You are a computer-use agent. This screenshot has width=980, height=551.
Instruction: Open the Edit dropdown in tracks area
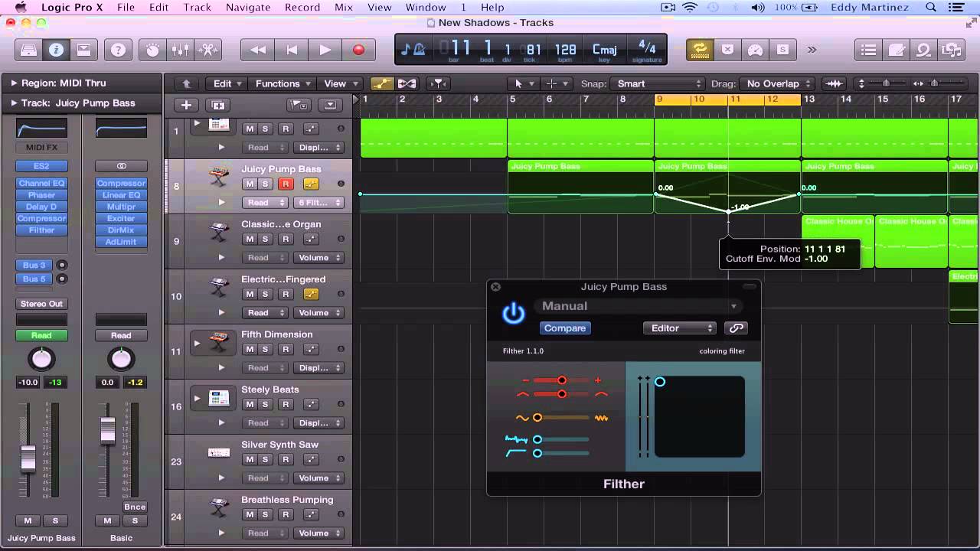228,83
